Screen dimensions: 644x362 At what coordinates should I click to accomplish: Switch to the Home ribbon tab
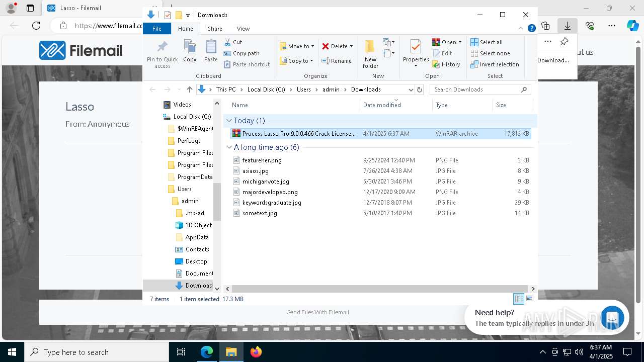click(185, 29)
